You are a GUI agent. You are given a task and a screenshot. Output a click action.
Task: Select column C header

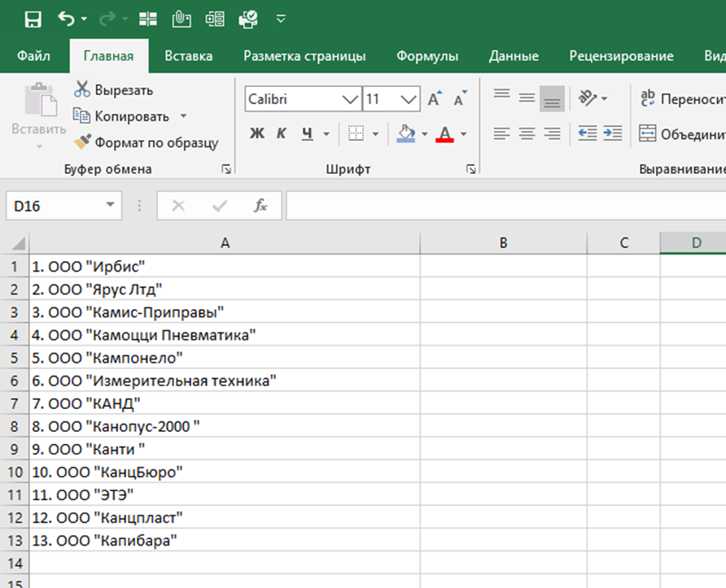click(x=623, y=243)
